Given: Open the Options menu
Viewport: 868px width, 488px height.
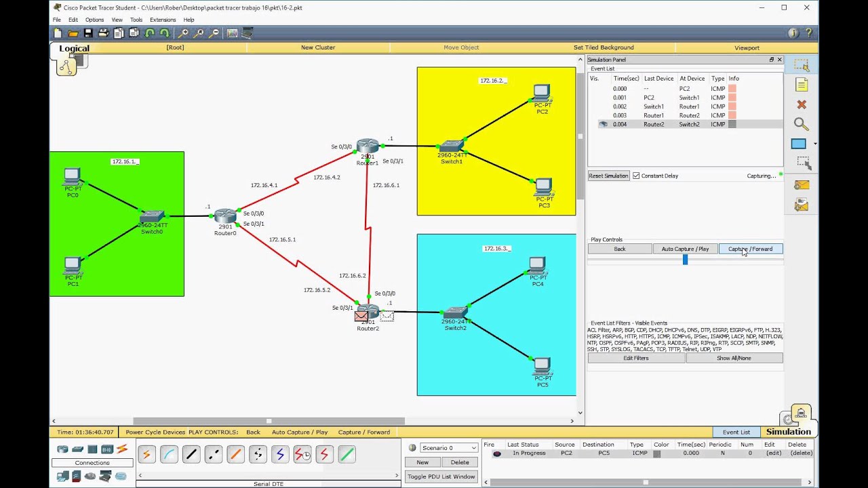Looking at the screenshot, I should point(94,20).
